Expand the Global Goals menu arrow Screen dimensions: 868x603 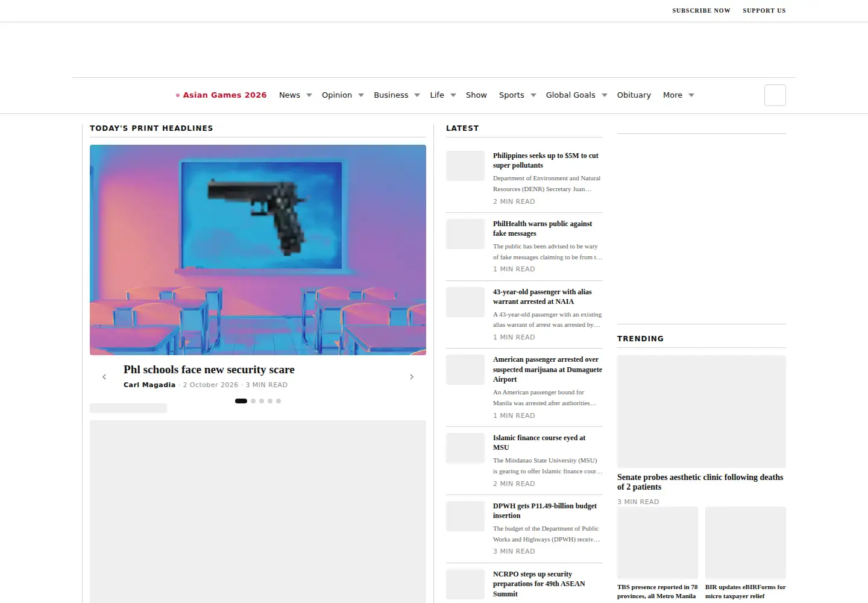(x=605, y=95)
